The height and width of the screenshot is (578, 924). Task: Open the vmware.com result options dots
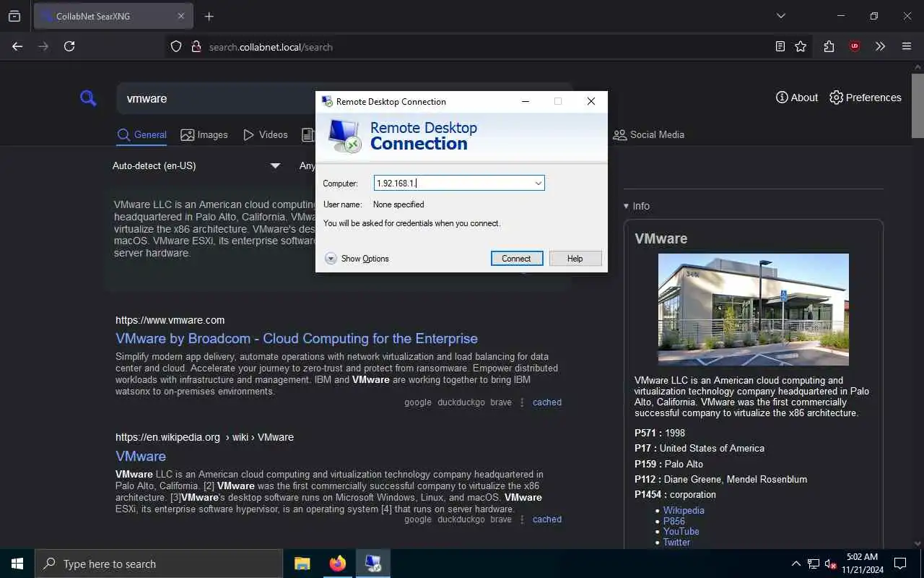pyautogui.click(x=522, y=402)
